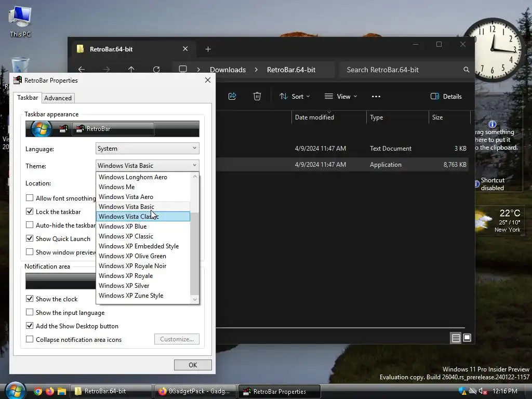The width and height of the screenshot is (532, 399).
Task: Click the Type column header
Action: (x=397, y=117)
